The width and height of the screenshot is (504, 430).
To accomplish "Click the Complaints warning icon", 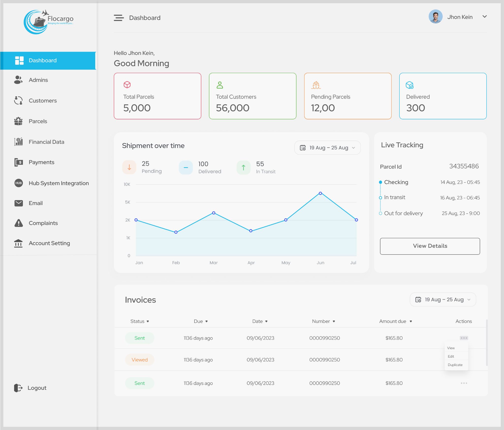I will pos(18,223).
